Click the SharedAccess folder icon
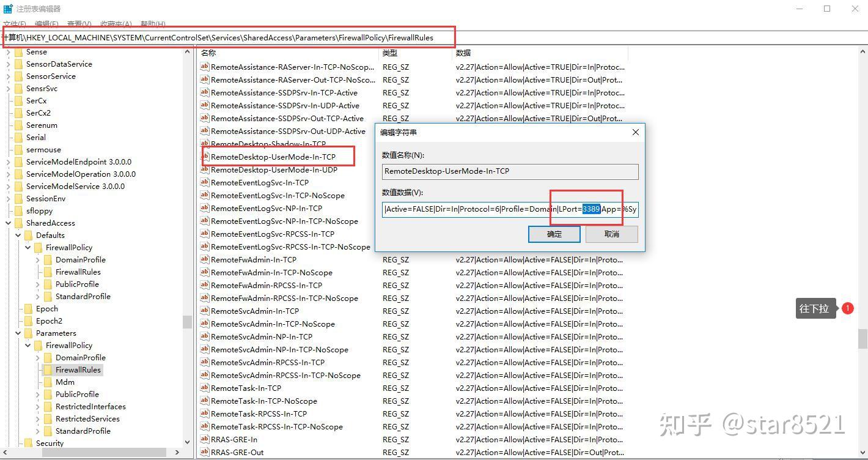This screenshot has height=460, width=868. click(x=18, y=223)
